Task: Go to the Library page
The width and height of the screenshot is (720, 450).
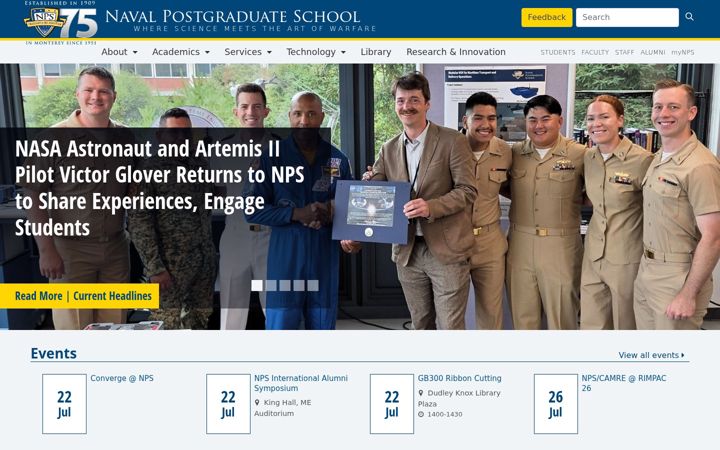Action: coord(376,52)
